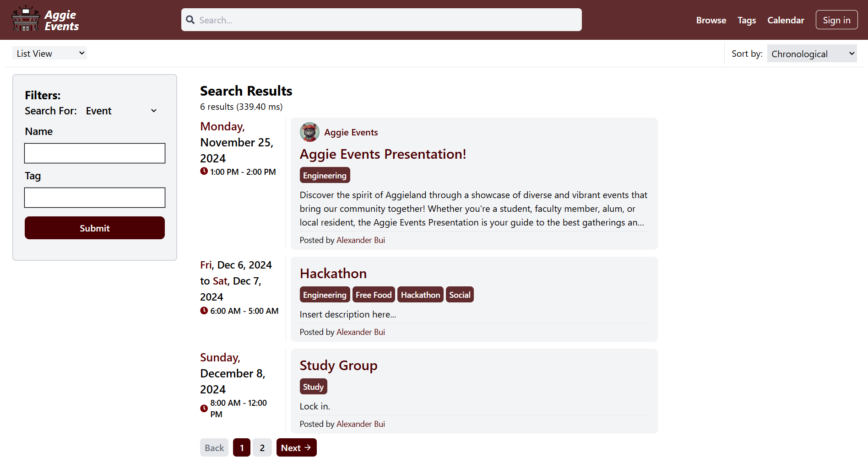Open the Hackathon event title
The width and height of the screenshot is (868, 468).
[333, 274]
